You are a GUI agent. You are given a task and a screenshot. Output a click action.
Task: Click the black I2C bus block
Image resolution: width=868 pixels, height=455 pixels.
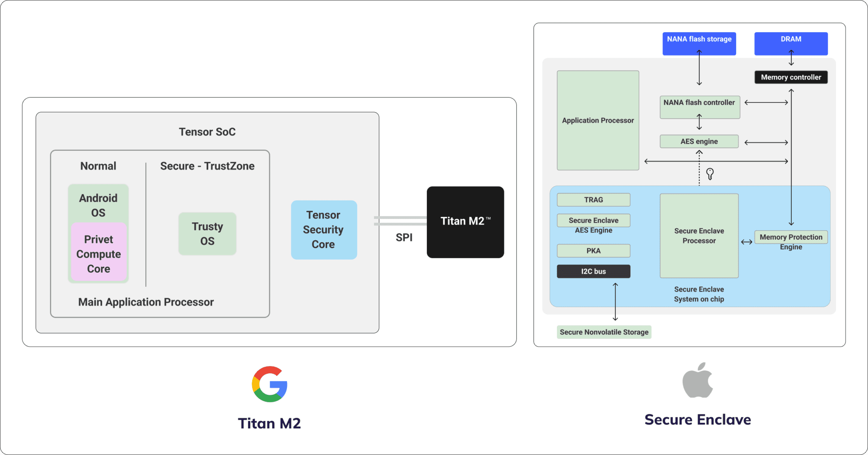593,271
